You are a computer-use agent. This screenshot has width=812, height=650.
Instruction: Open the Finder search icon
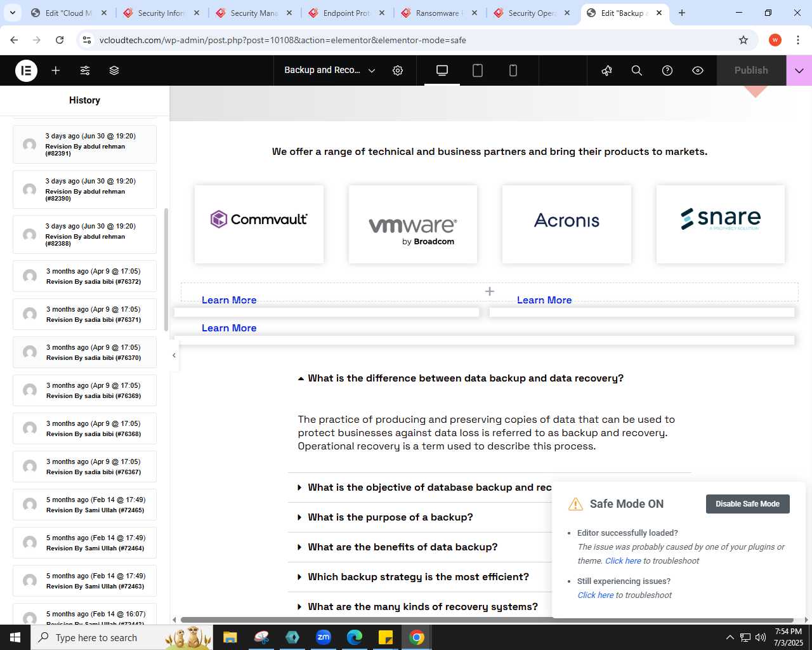(637, 70)
